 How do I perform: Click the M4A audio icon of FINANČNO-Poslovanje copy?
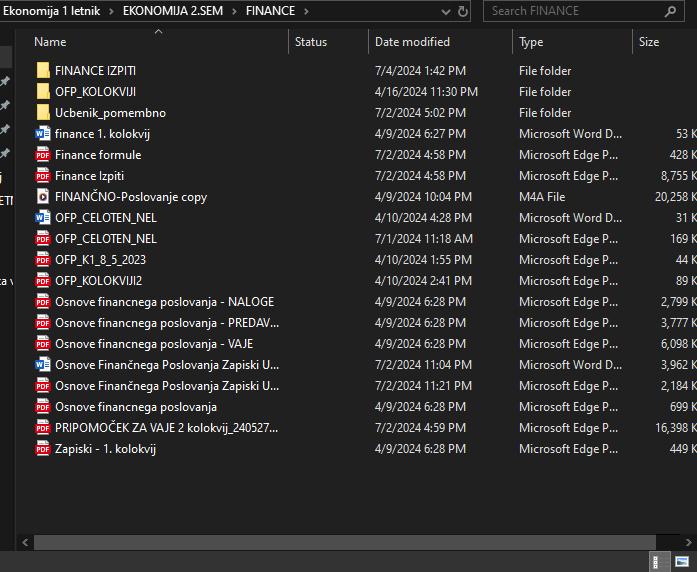[x=42, y=197]
